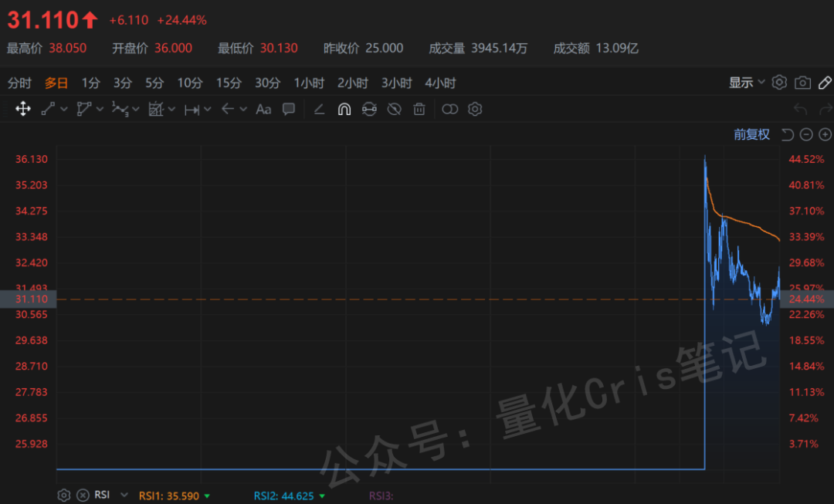The height and width of the screenshot is (504, 834).
Task: Toggle the sync drawings across periods icon
Action: (369, 109)
